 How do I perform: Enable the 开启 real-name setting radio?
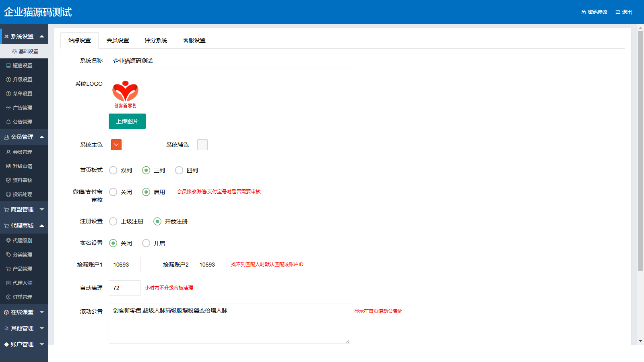(x=146, y=243)
